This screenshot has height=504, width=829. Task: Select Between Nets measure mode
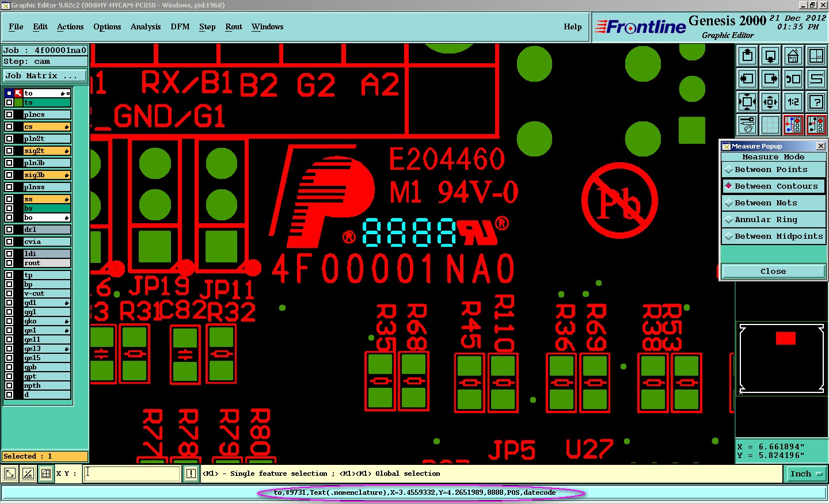pos(773,203)
